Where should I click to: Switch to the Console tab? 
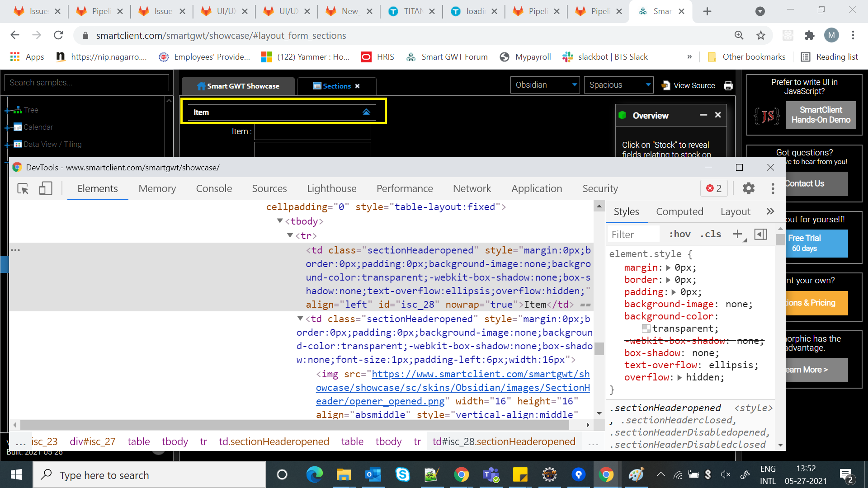(x=214, y=188)
